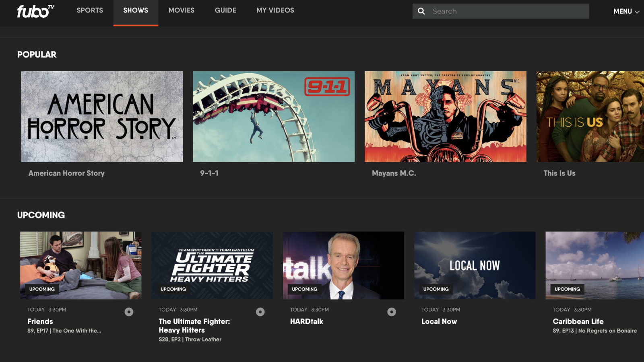Click the search magnifier icon

pyautogui.click(x=421, y=11)
